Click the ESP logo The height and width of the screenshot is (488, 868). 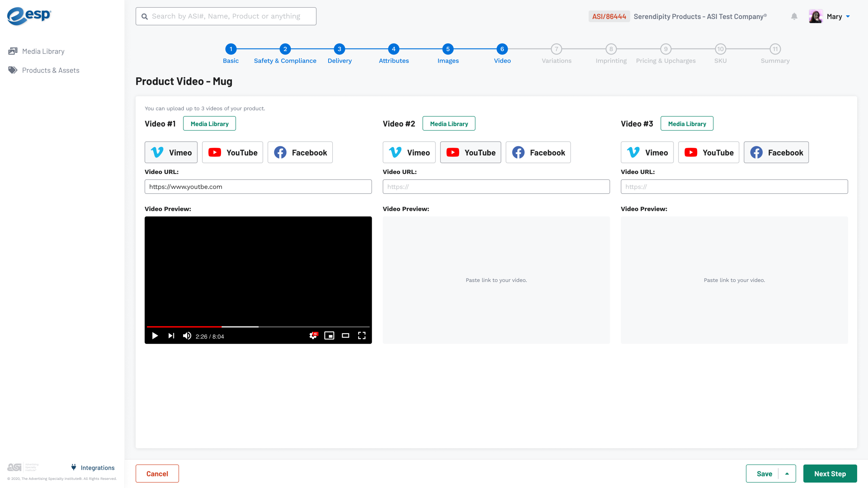pyautogui.click(x=29, y=16)
